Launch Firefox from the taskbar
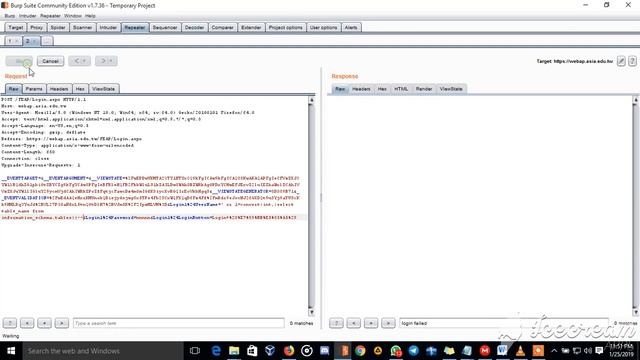Viewport: 640px width, 360px height. (x=289, y=351)
